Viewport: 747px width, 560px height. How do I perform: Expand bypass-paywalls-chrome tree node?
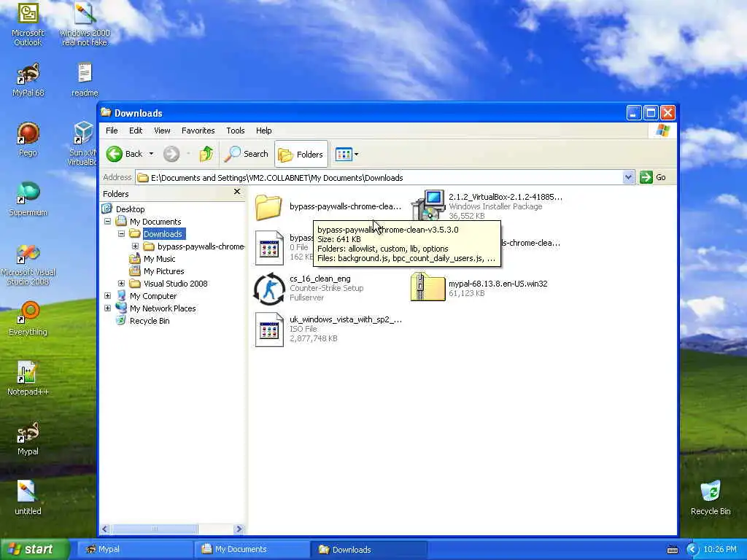pyautogui.click(x=135, y=246)
